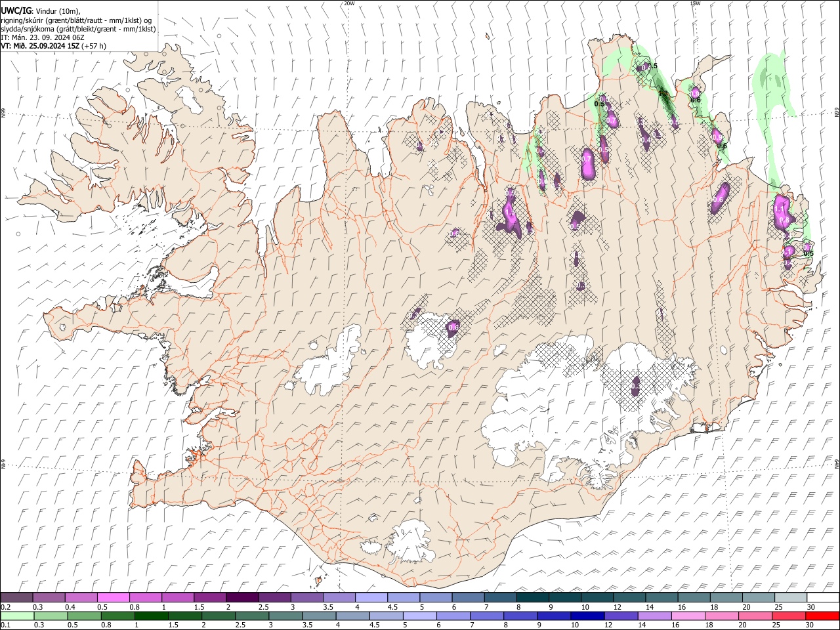Choose the lilac 14 rain-scale swatch
Screen dimensions: 840x630
[x=654, y=616]
